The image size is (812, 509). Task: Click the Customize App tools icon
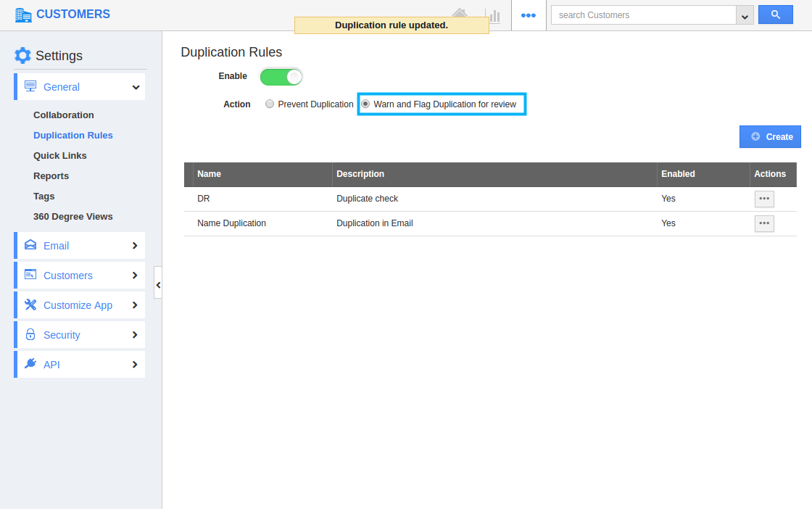(x=30, y=305)
